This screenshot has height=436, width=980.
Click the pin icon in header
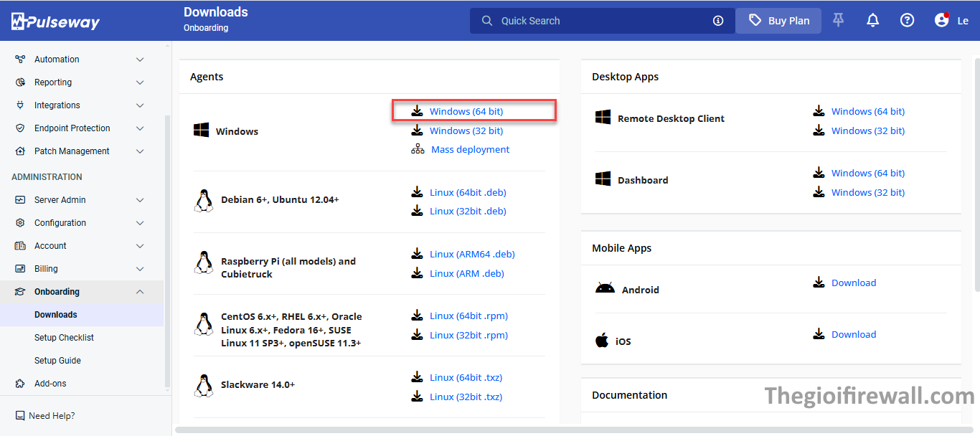coord(838,21)
